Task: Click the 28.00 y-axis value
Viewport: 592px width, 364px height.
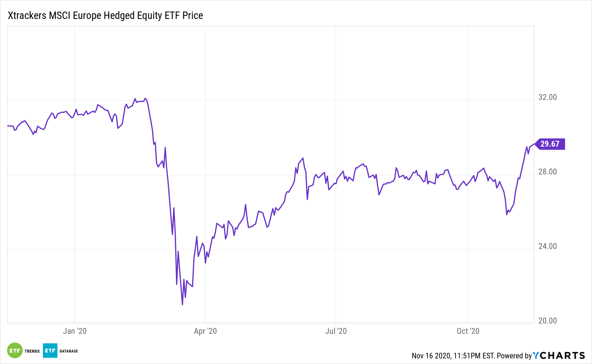Action: click(547, 172)
